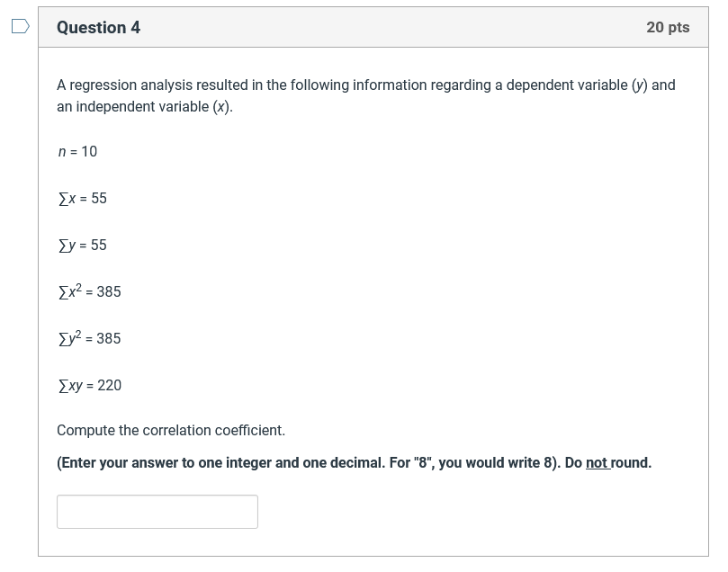This screenshot has height=572, width=728.
Task: Click the ∑x² = 385 line
Action: 90,291
